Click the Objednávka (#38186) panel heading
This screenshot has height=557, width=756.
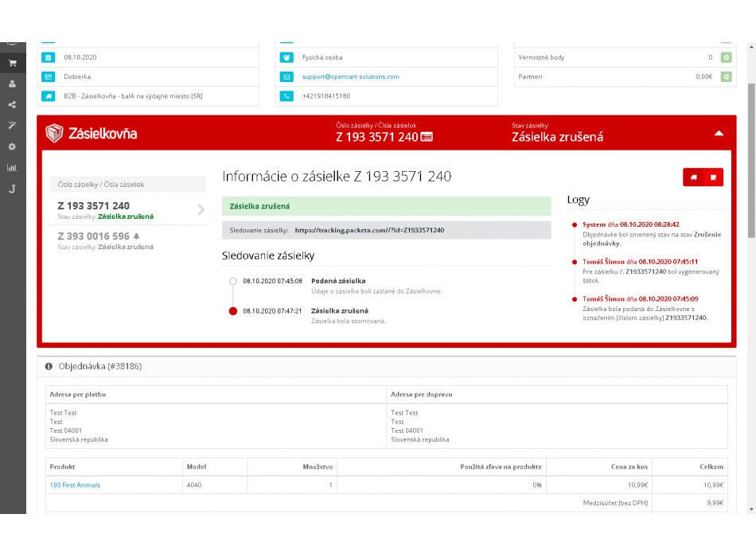(100, 367)
